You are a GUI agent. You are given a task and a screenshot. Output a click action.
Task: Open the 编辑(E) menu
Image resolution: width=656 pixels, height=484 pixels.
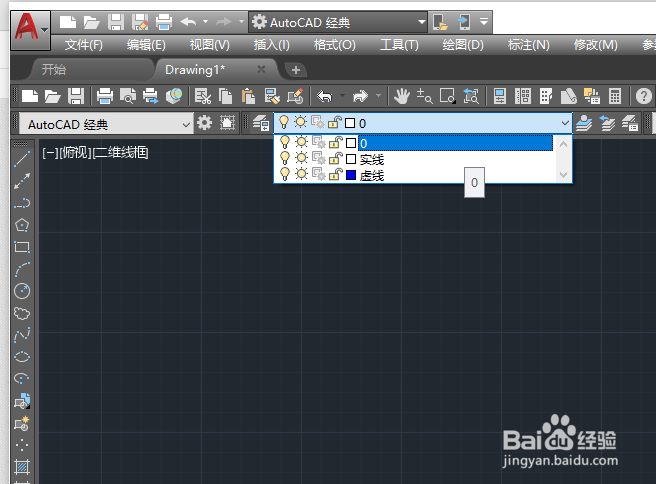[x=146, y=45]
